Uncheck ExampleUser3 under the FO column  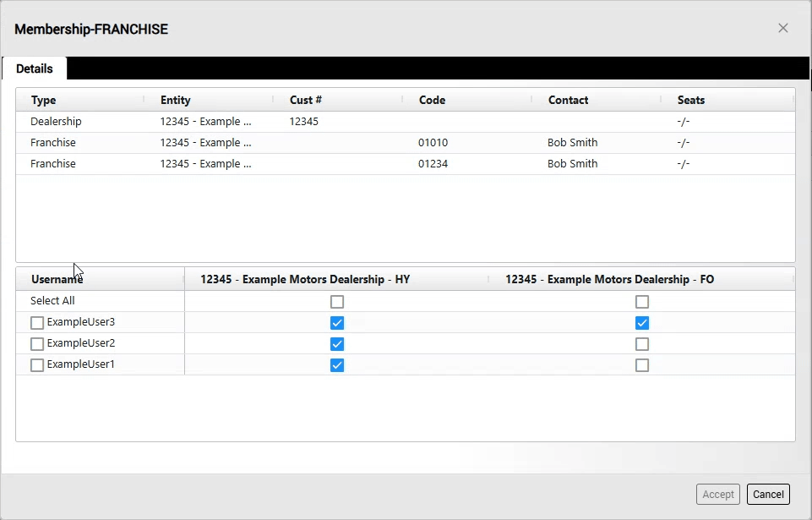tap(642, 323)
